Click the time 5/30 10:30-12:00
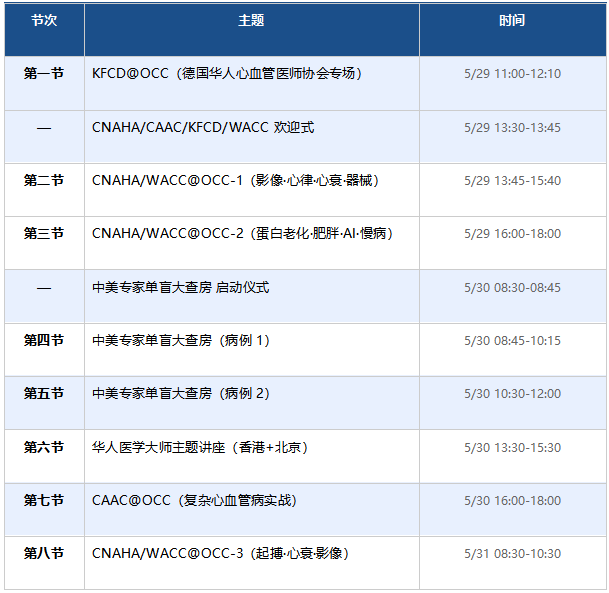The width and height of the screenshot is (609, 593). click(x=512, y=393)
